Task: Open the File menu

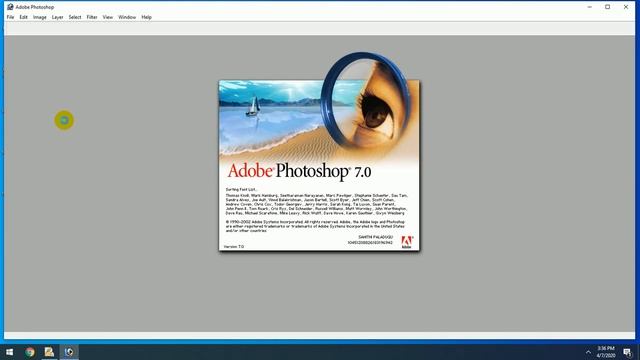Action: [10, 17]
